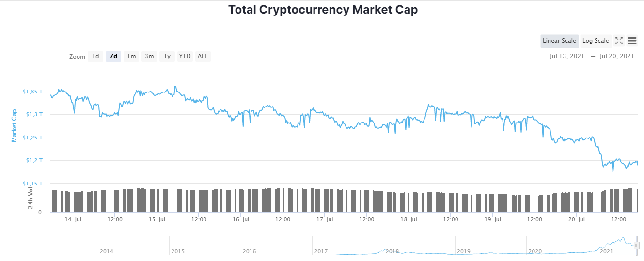Switch zoom to YTD
644x261 pixels.
click(x=185, y=56)
